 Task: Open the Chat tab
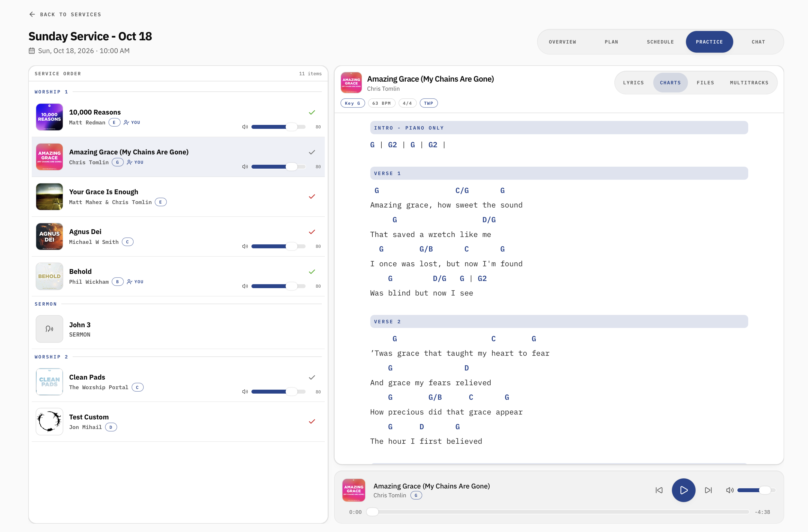tap(758, 42)
